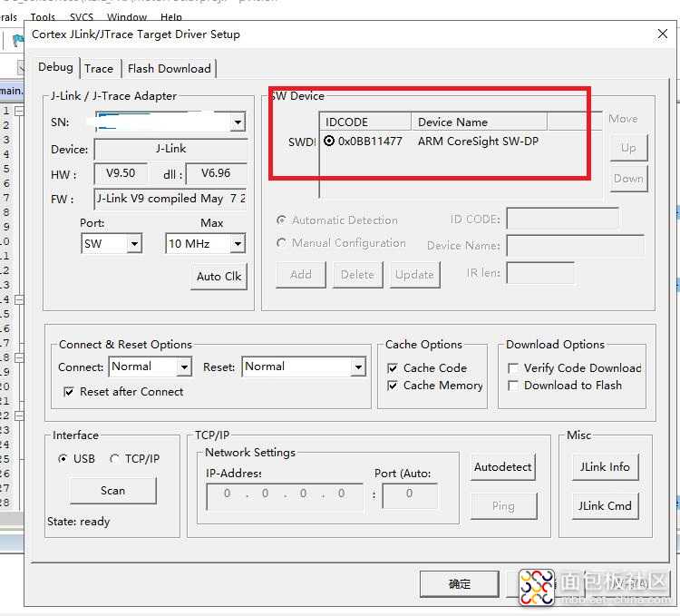Select the Debug tab

[55, 67]
